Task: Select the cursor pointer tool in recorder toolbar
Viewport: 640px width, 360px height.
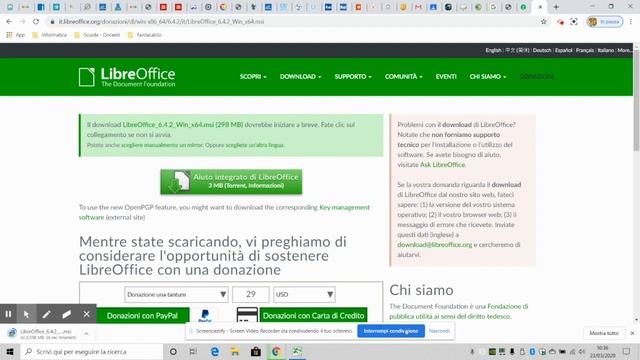Action: click(x=27, y=314)
